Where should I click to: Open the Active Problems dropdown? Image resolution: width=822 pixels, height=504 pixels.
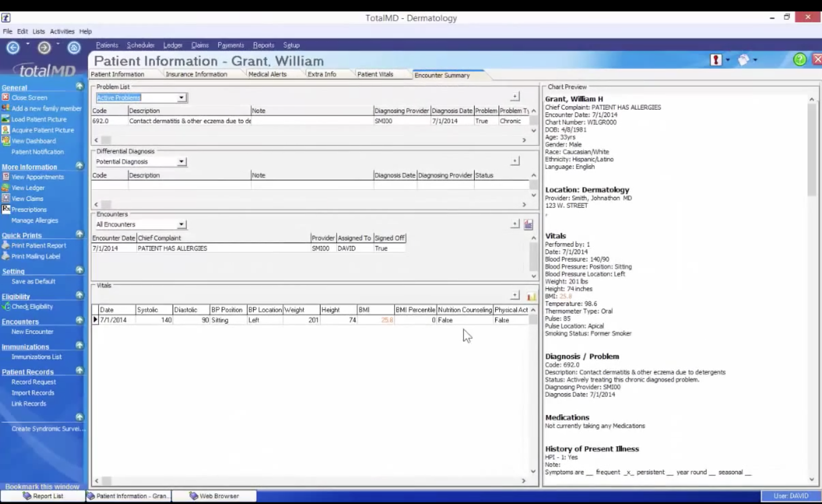click(181, 97)
